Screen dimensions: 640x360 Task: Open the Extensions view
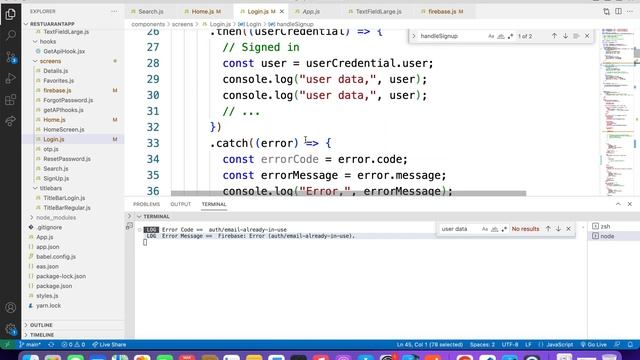pos(11,100)
